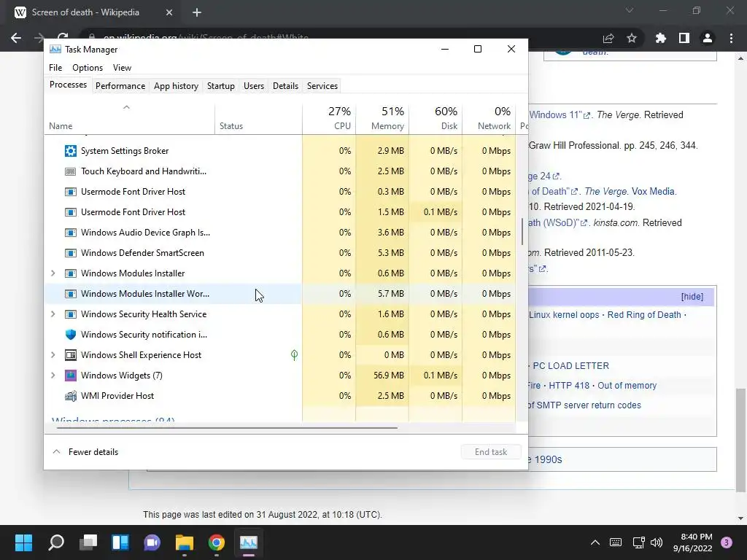Click the Touch Keyboard and Handwriting keyboard icon

coord(71,171)
